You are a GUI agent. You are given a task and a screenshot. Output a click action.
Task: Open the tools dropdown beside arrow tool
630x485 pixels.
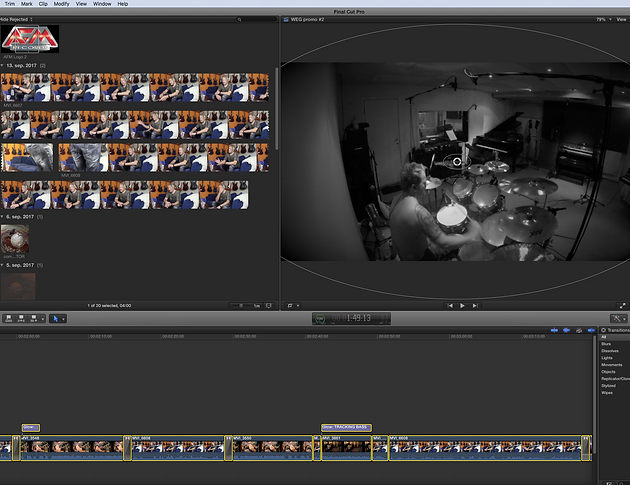pyautogui.click(x=63, y=319)
